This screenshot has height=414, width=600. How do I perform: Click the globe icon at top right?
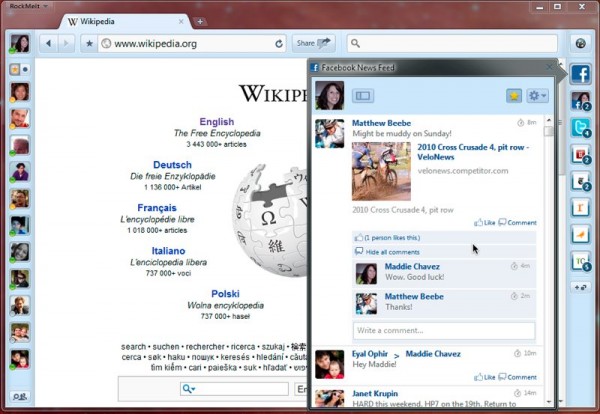click(x=580, y=43)
